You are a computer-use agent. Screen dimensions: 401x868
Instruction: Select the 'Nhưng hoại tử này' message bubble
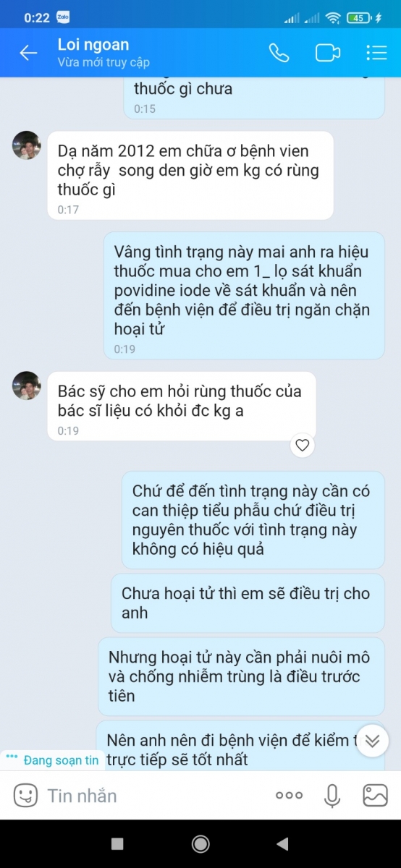tap(241, 676)
